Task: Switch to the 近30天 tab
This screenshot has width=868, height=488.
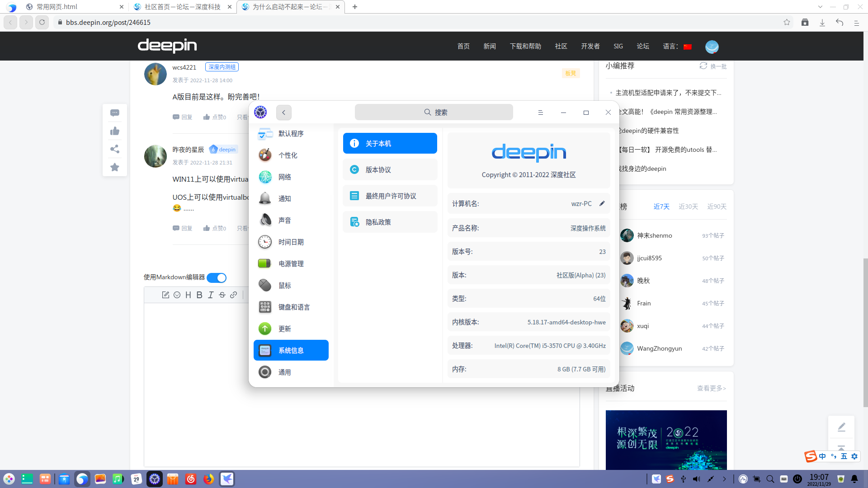Action: (x=688, y=206)
